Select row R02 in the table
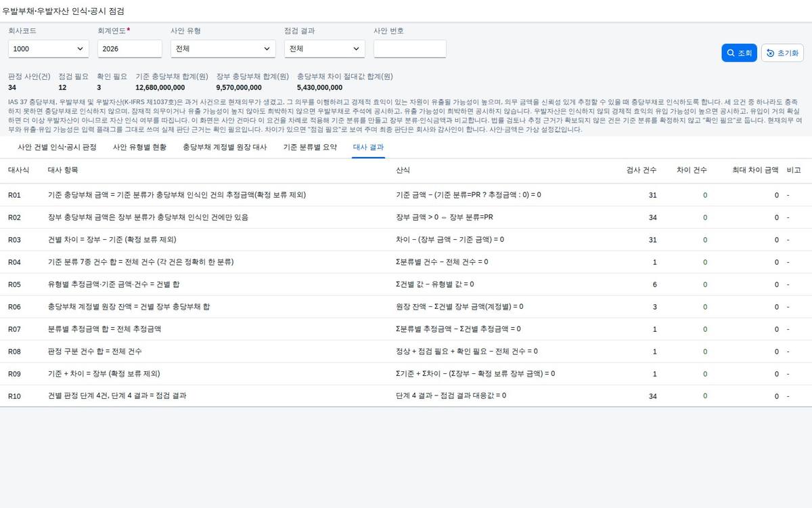Viewport: 812px width, 508px height. click(x=406, y=217)
